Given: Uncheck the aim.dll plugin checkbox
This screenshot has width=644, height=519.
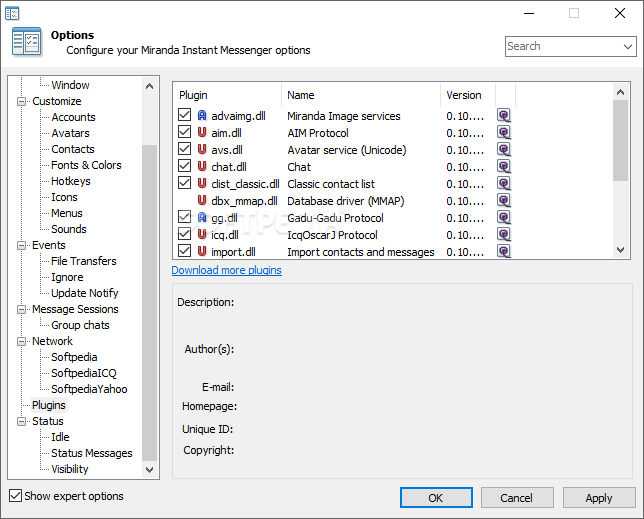Looking at the screenshot, I should click(184, 131).
